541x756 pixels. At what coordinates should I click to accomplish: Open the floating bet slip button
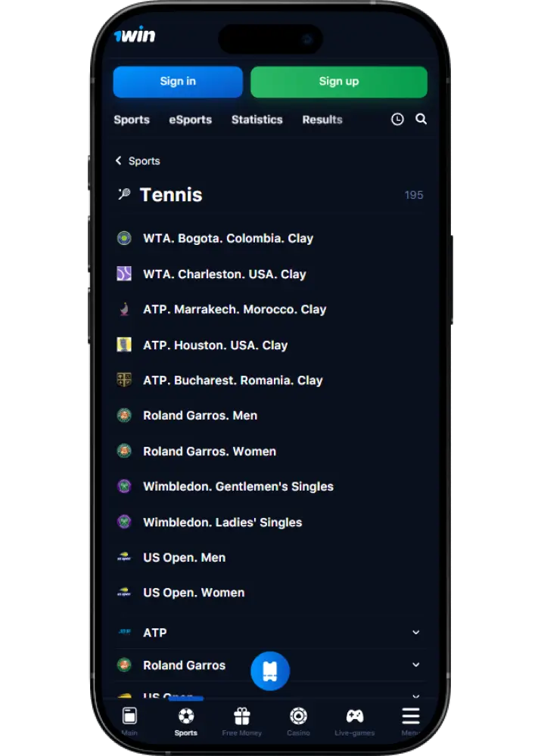[x=270, y=671]
